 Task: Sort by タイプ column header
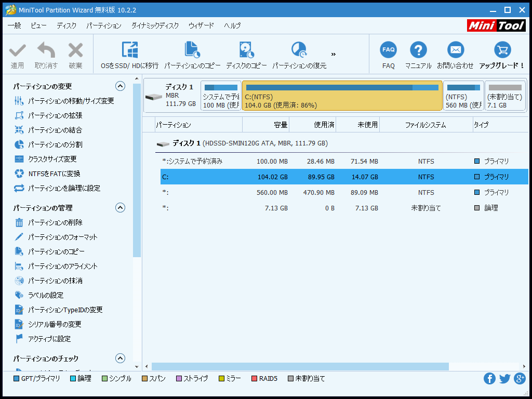[500, 125]
